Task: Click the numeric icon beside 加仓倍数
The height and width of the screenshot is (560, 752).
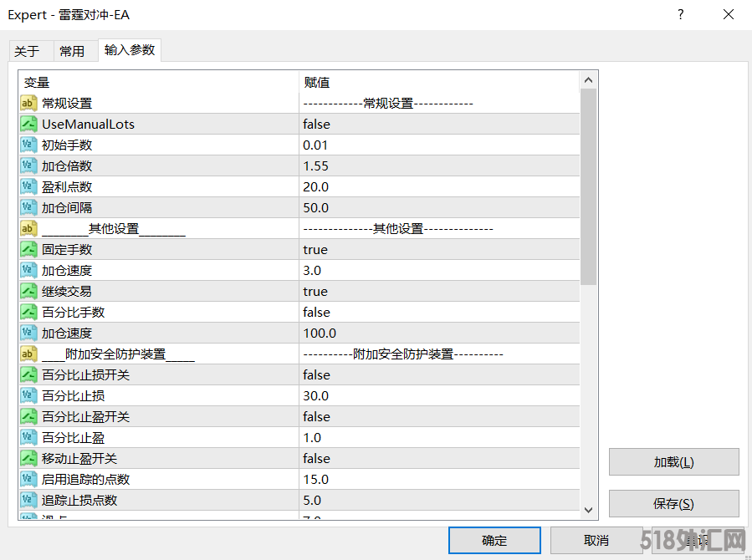Action: (28, 165)
